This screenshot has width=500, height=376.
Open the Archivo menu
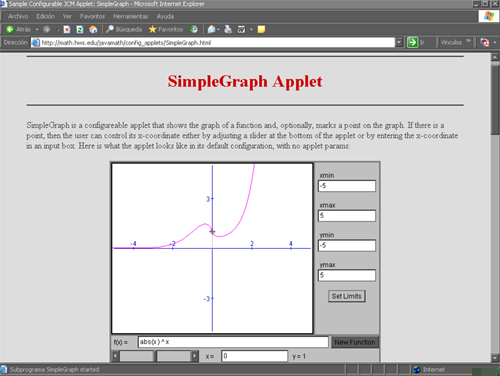18,16
